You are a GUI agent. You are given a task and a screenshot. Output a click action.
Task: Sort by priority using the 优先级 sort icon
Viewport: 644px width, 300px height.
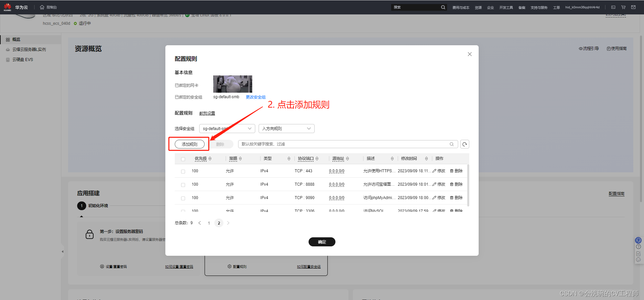coord(210,159)
